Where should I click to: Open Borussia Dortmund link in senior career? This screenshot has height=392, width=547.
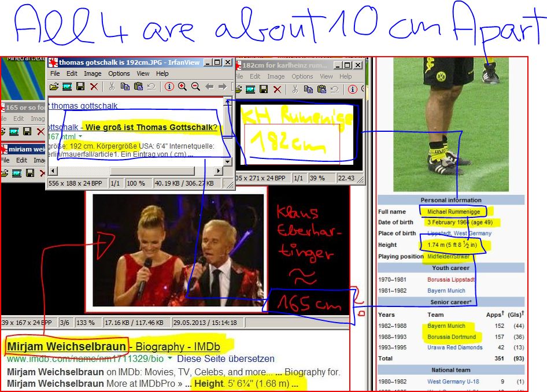tap(452, 337)
